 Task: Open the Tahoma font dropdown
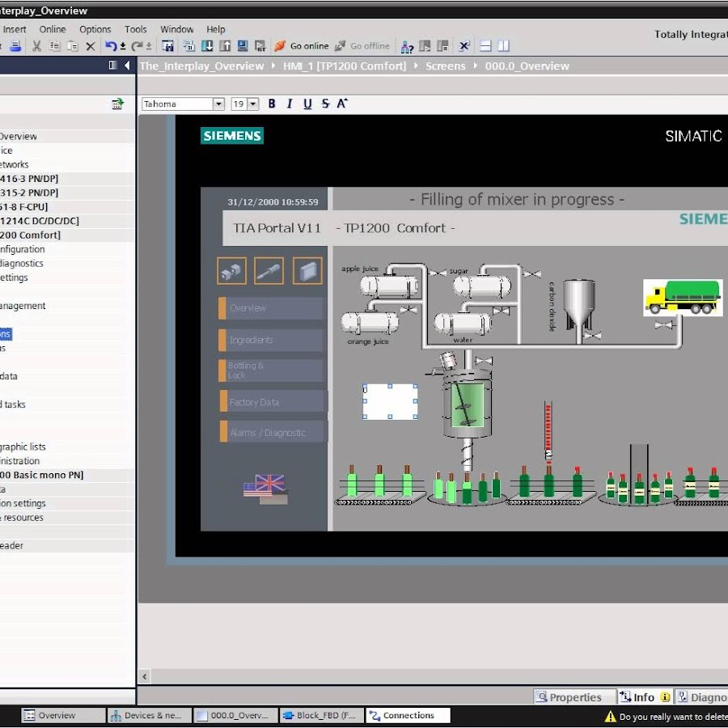[218, 104]
